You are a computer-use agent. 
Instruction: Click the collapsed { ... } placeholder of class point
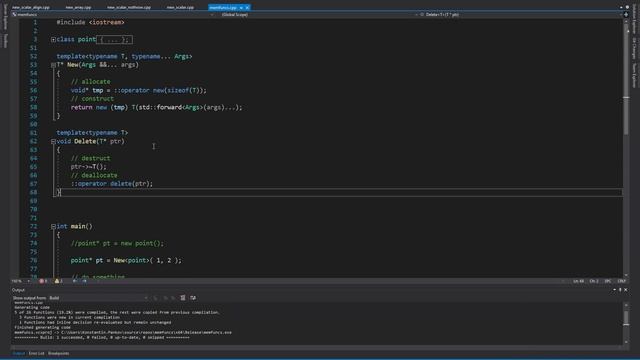114,40
